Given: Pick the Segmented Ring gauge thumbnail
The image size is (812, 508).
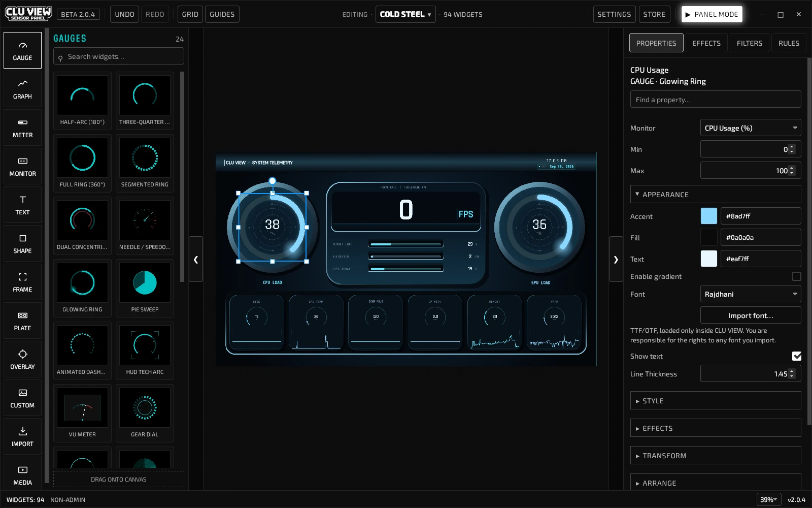Looking at the screenshot, I should pyautogui.click(x=145, y=163).
